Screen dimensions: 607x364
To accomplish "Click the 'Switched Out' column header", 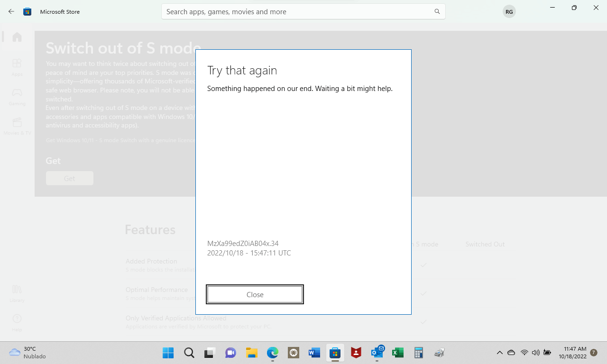I will click(x=485, y=244).
